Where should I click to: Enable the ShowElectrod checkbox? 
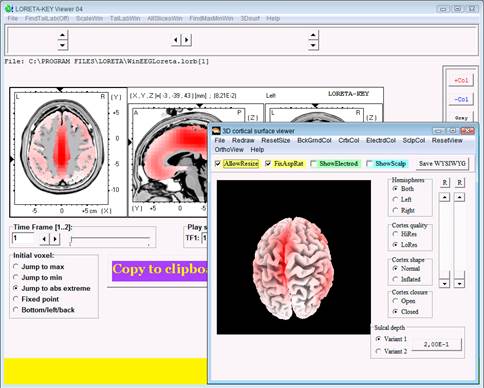pos(313,164)
